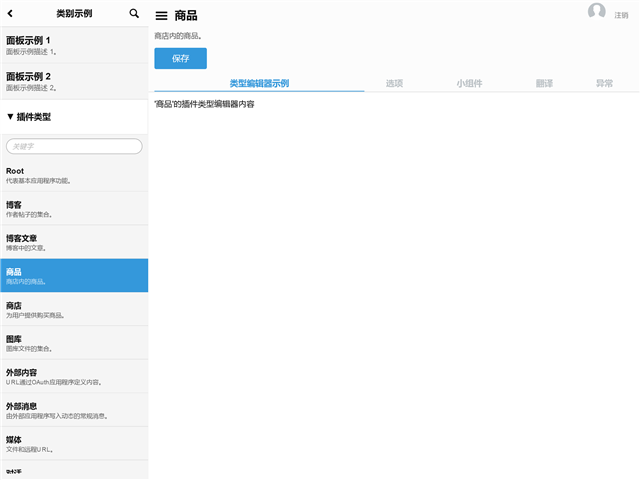The width and height of the screenshot is (640, 480).
Task: Select the 类型编辑器示例 tab
Action: click(259, 84)
